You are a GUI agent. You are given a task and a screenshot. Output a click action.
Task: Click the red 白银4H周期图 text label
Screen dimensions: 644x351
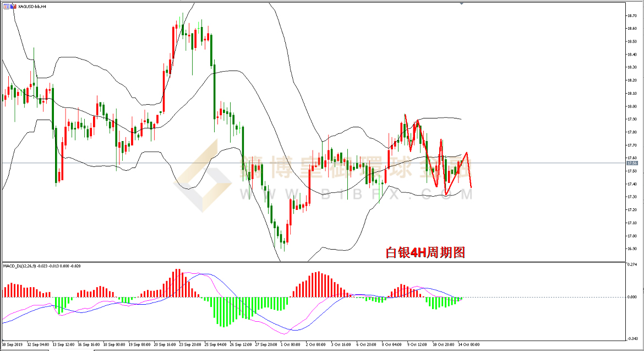[x=425, y=252]
